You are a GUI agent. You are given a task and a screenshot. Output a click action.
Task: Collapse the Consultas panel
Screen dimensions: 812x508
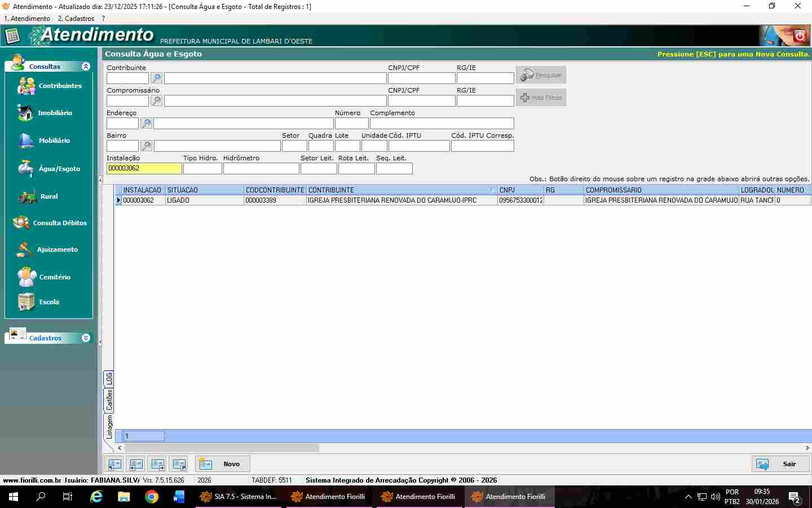(x=86, y=67)
